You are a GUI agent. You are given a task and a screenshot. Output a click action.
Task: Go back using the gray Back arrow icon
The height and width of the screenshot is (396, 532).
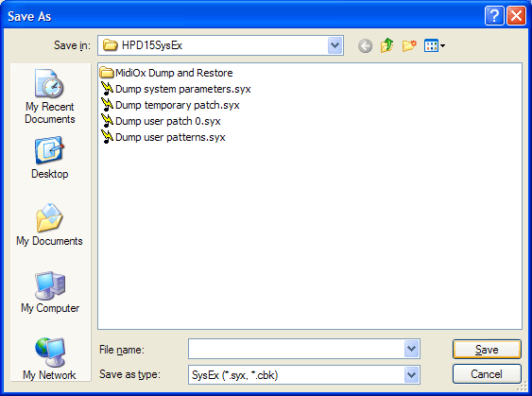point(365,45)
